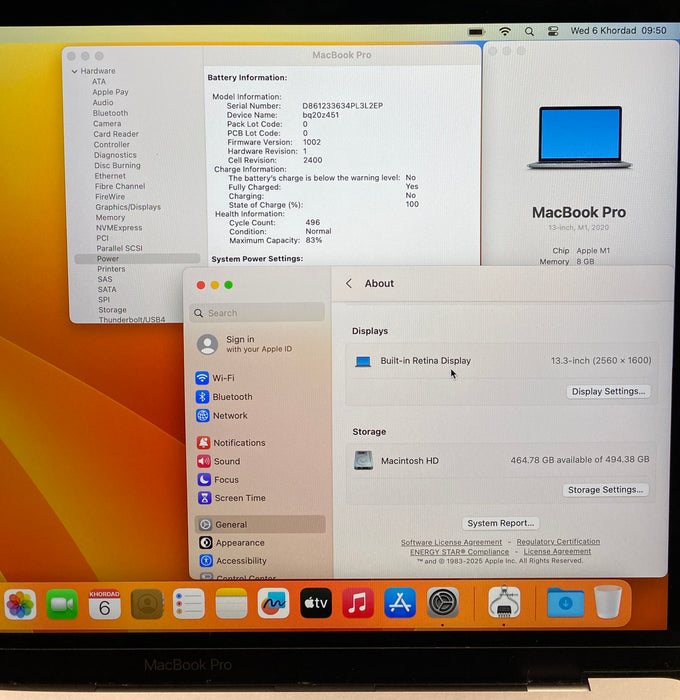Select Graphics/Displays in System Information sidebar
This screenshot has width=680, height=700.
pyautogui.click(x=128, y=207)
